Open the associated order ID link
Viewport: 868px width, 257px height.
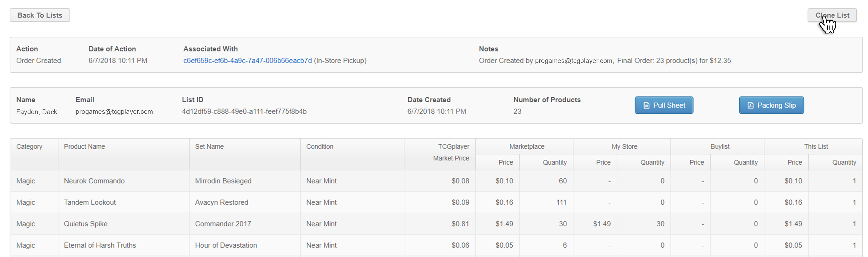click(247, 61)
